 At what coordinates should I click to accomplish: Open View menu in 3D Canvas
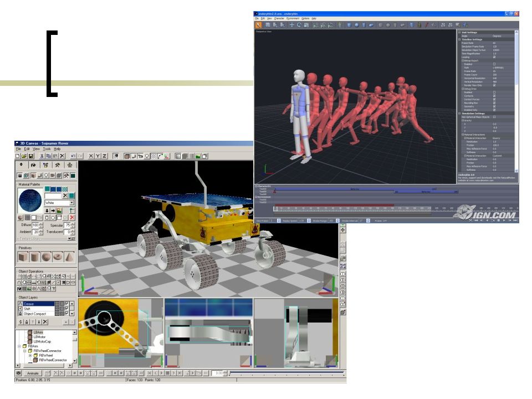pyautogui.click(x=37, y=149)
